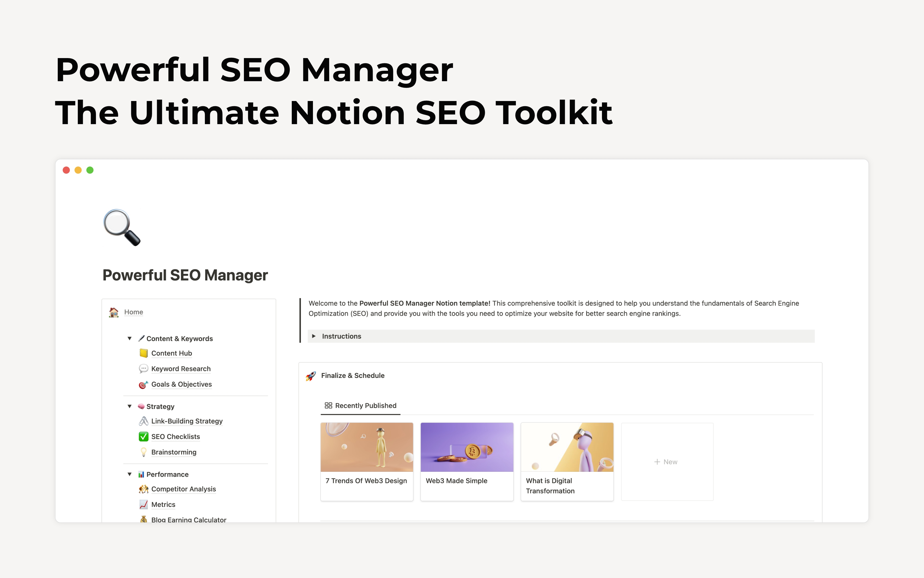
Task: Click the wrestlers icon of Competitor Analysis
Action: tap(144, 489)
